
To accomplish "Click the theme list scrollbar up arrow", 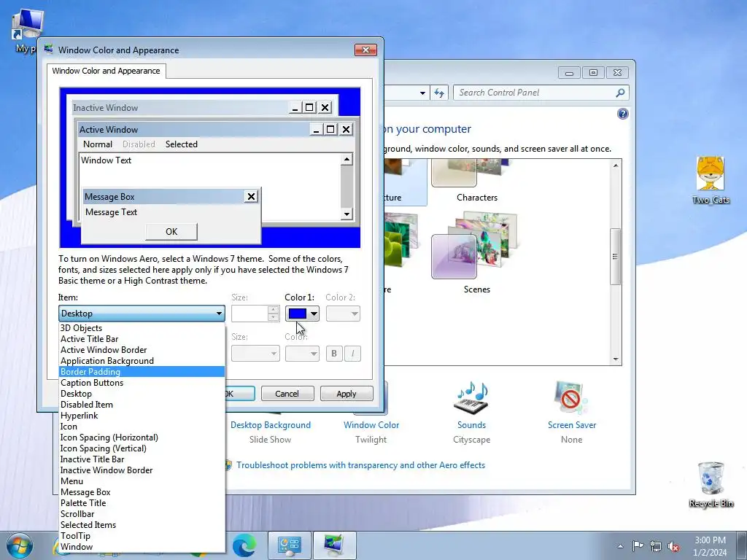I will (x=616, y=166).
